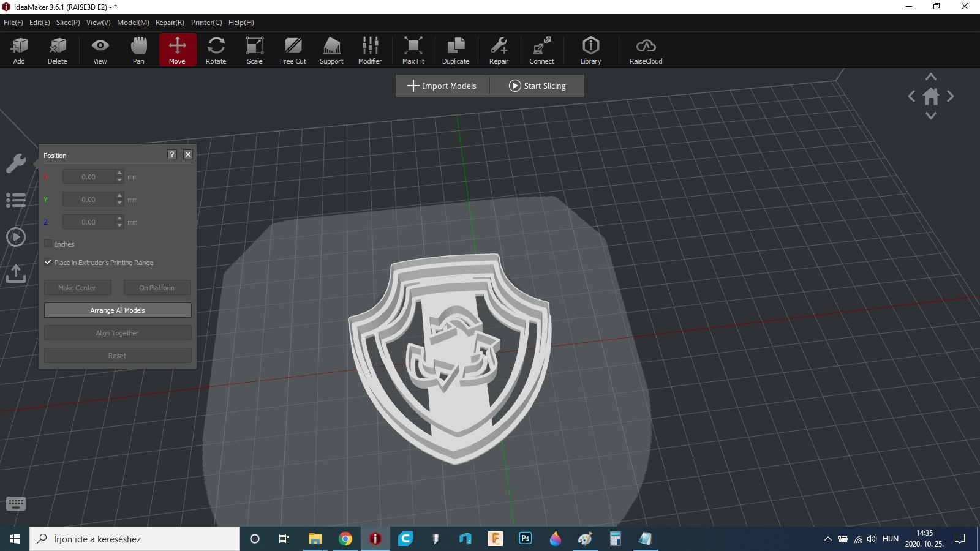Duplicate the selected model
This screenshot has height=551, width=980.
pos(456,50)
